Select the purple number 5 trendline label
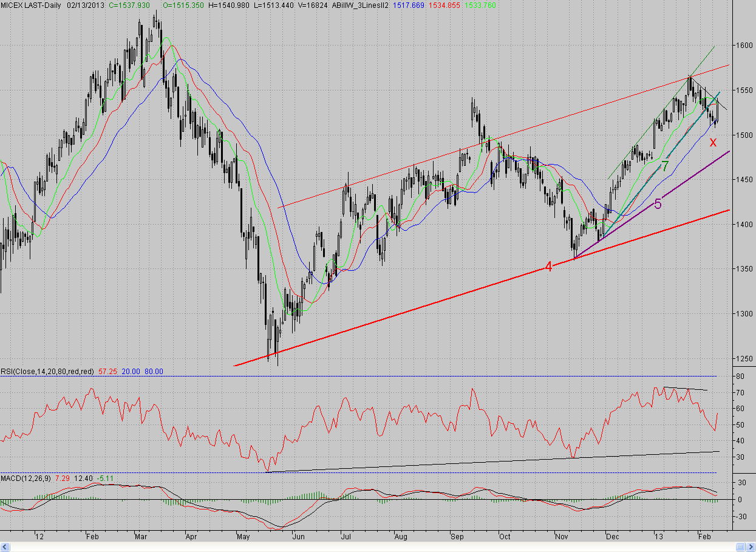The width and height of the screenshot is (756, 552). coord(658,204)
